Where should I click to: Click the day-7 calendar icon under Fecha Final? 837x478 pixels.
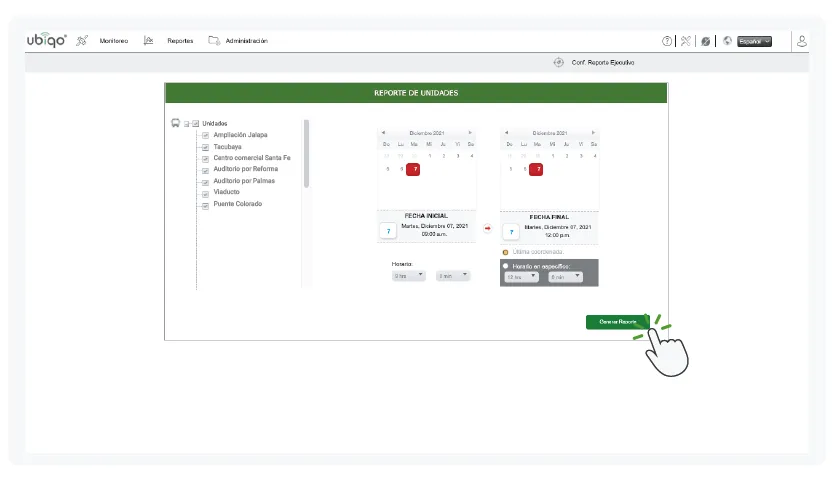pyautogui.click(x=511, y=232)
